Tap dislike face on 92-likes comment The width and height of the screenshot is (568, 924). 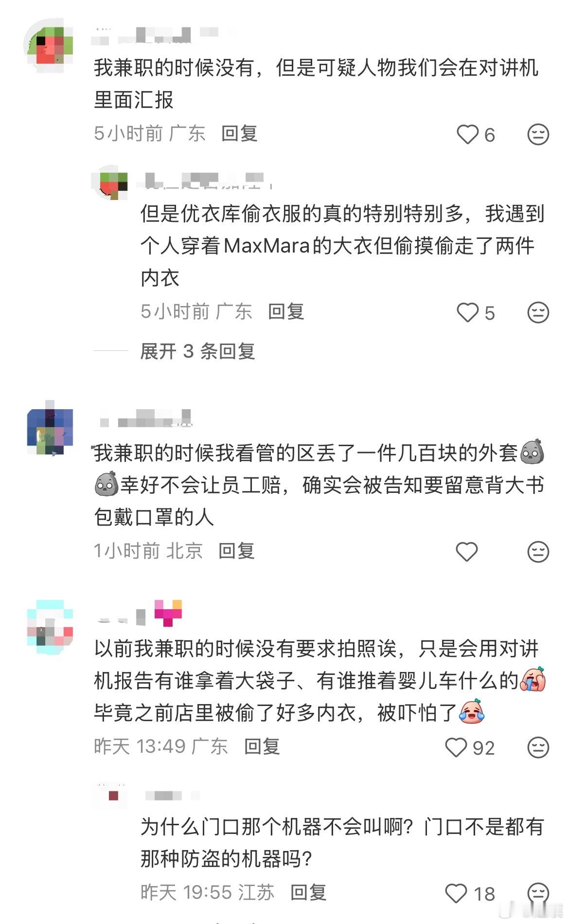[x=538, y=747]
